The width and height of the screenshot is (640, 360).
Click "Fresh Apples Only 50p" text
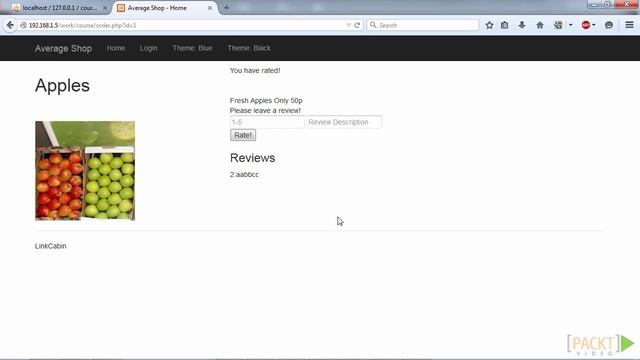point(266,100)
